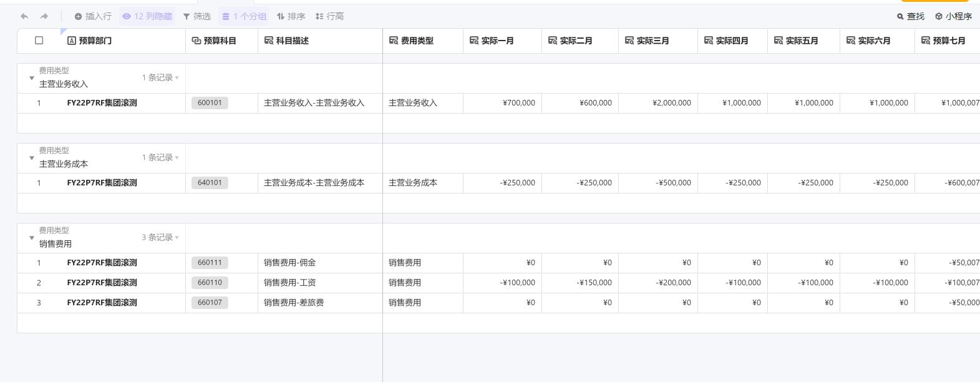Open 1 条记录 dropdown in 主营业务收入 group
Screen dimensions: 980x382
[x=160, y=78]
